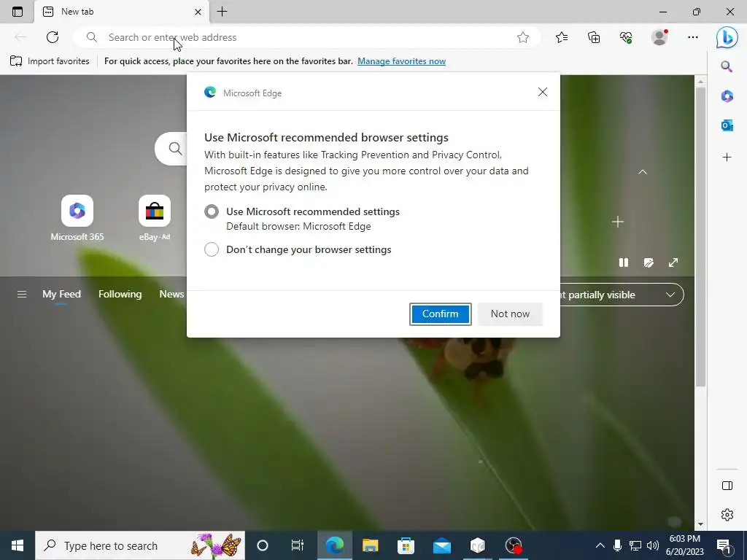This screenshot has height=560, width=747.
Task: Open Outlook from the sidebar
Action: tap(727, 125)
